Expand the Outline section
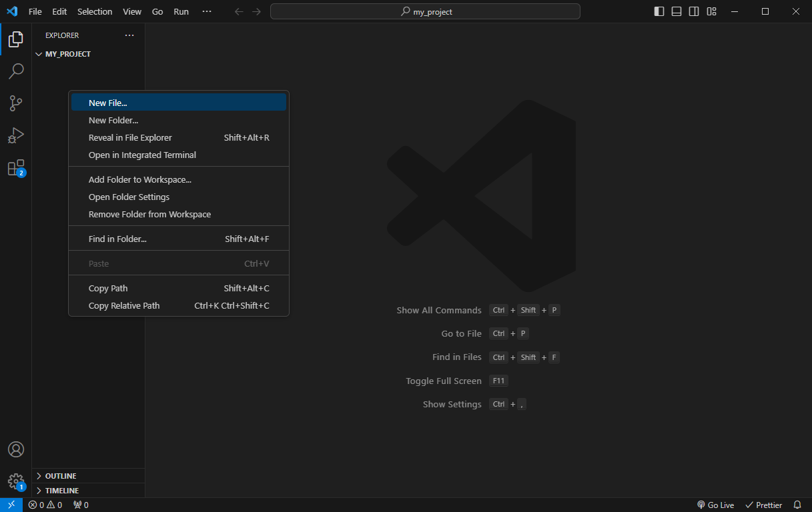The height and width of the screenshot is (512, 812). 61,476
